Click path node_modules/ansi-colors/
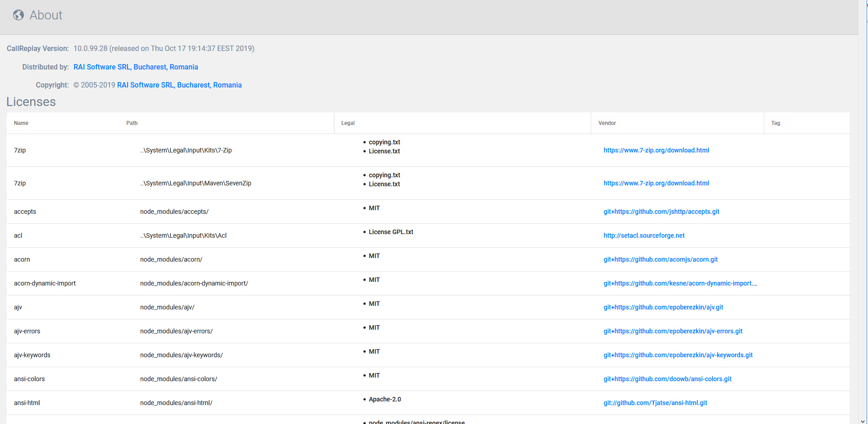868x424 pixels. 178,379
